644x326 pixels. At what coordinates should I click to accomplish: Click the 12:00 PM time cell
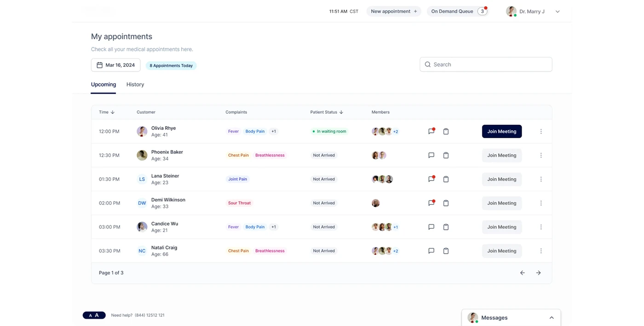(109, 131)
